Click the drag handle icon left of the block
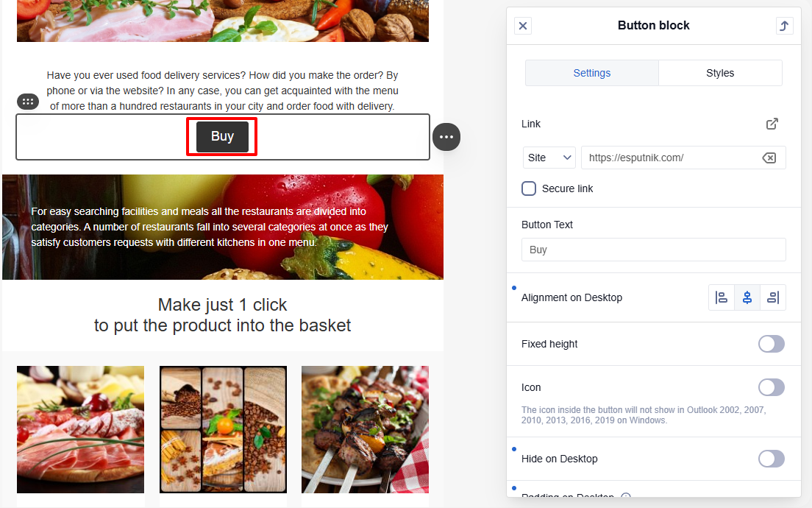 click(28, 102)
